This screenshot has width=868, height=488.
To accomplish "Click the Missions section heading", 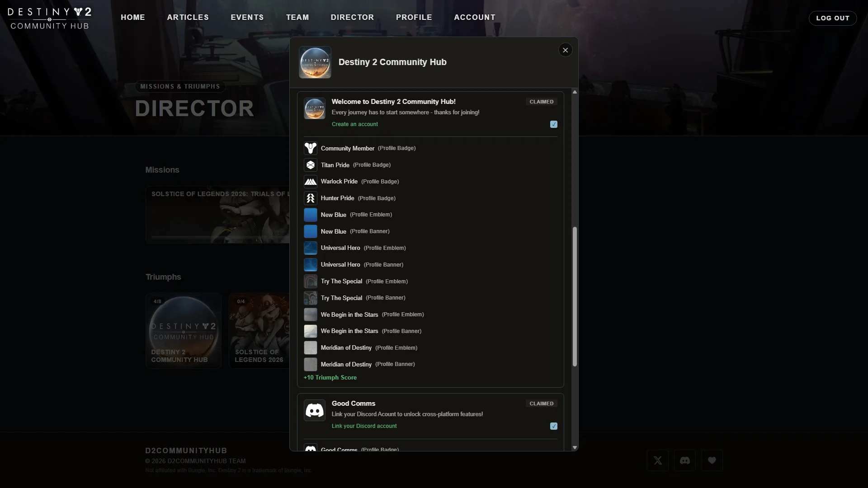I will tap(162, 170).
